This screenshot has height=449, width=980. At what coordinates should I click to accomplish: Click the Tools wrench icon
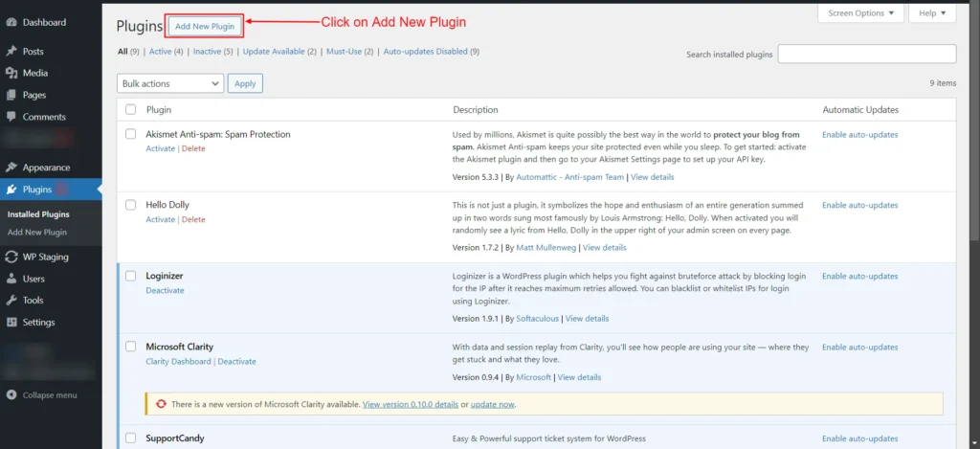[11, 301]
